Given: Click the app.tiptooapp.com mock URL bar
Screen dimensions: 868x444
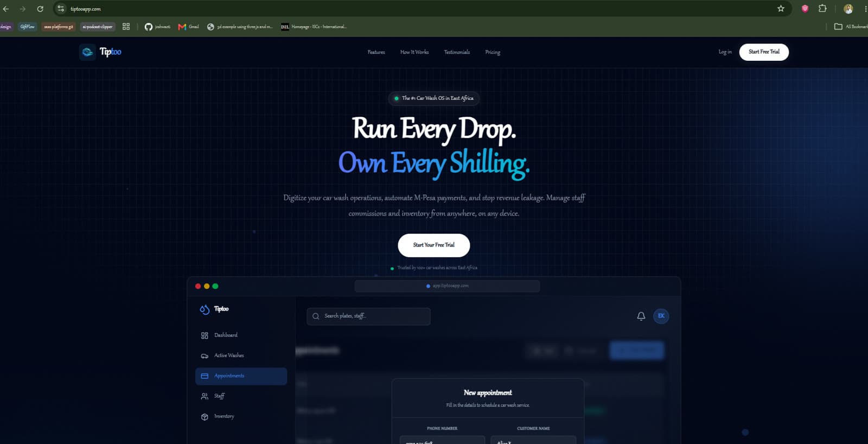Looking at the screenshot, I should pyautogui.click(x=447, y=286).
